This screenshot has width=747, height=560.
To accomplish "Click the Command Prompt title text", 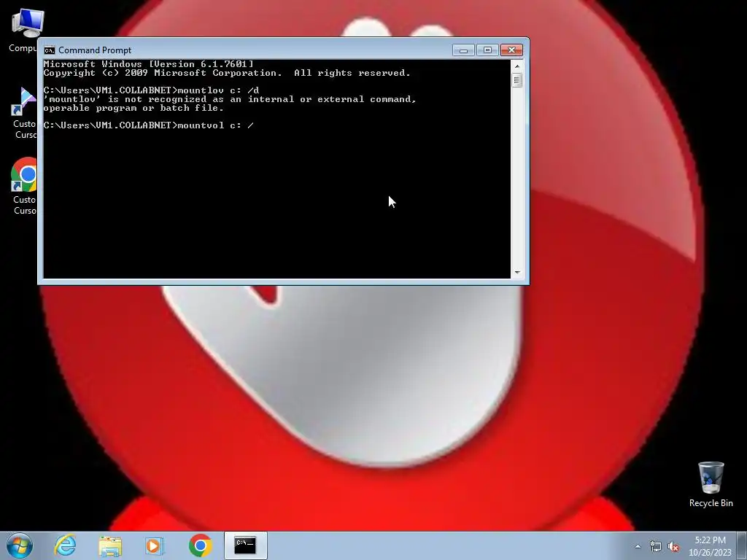I will (95, 50).
